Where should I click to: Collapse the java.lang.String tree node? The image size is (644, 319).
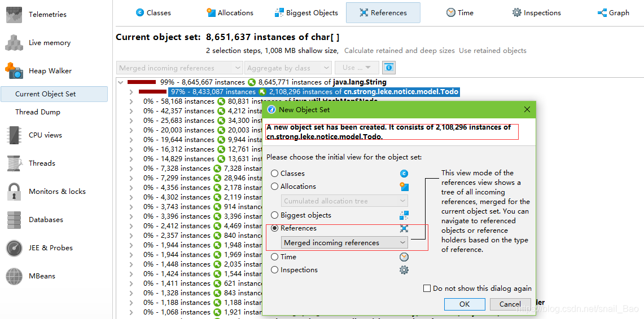coord(121,82)
